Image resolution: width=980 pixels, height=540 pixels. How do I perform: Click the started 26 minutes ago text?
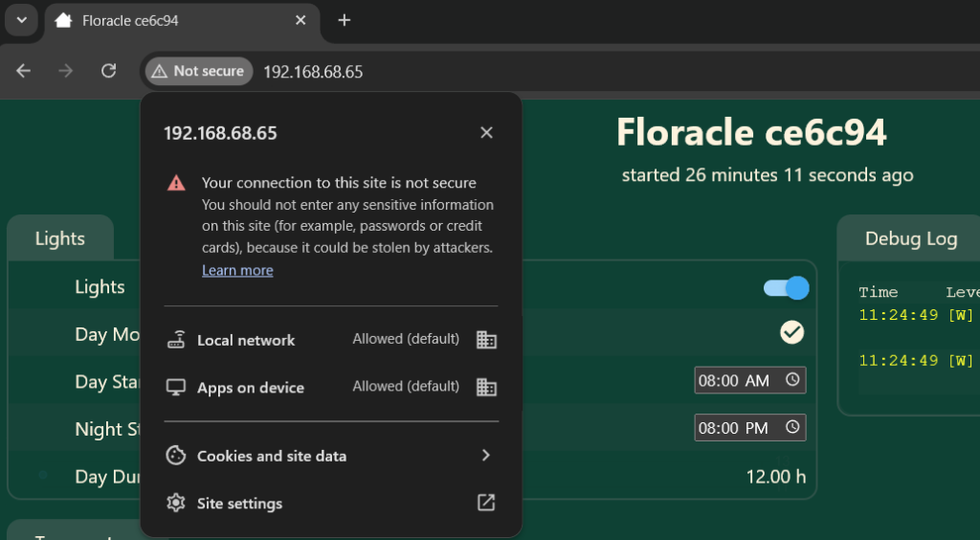point(768,175)
